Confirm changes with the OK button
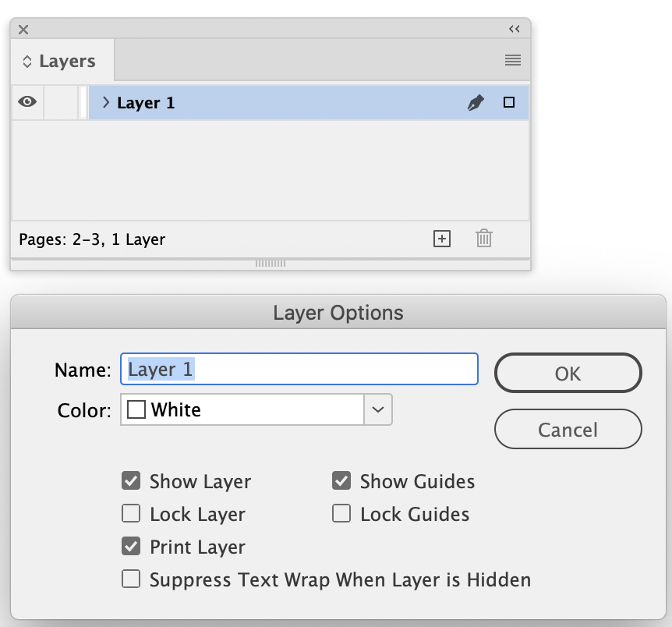This screenshot has width=672, height=627. 568,373
